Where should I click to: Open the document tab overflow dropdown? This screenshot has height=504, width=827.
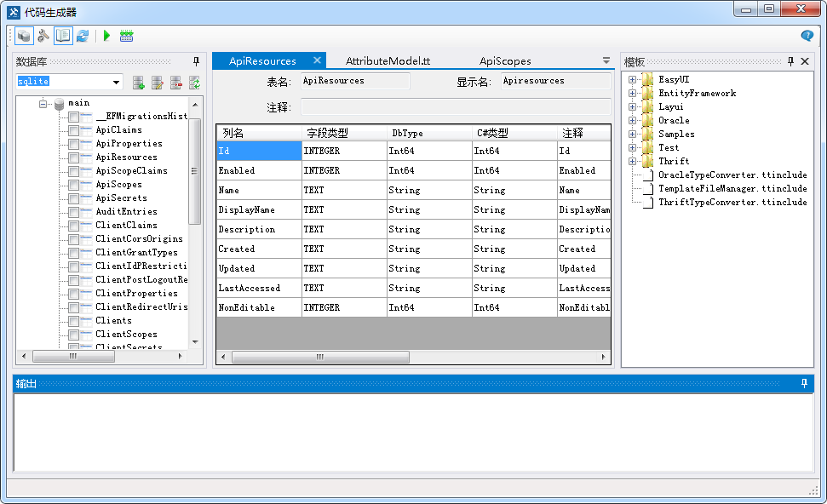click(606, 60)
